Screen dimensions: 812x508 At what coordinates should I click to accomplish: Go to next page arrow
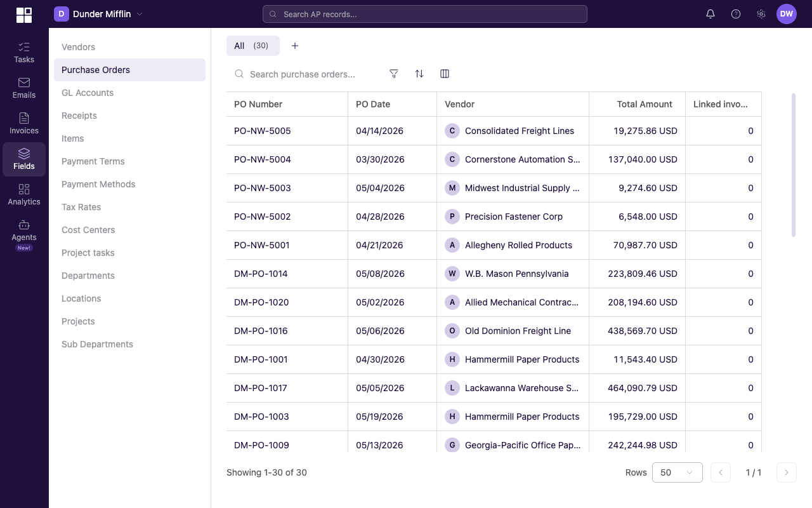(787, 472)
